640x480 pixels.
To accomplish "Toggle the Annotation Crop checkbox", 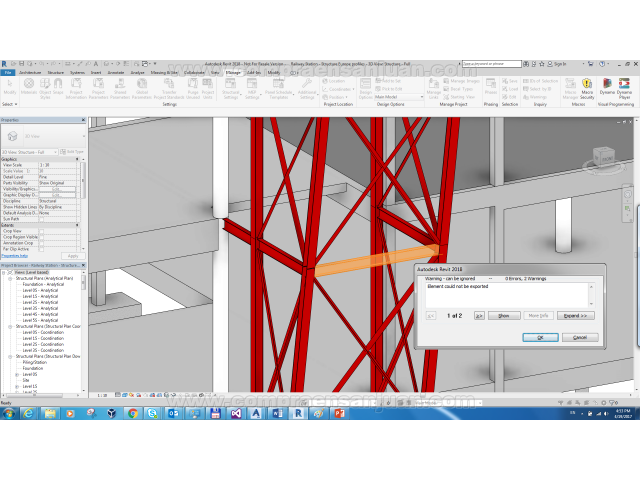I will [x=41, y=243].
